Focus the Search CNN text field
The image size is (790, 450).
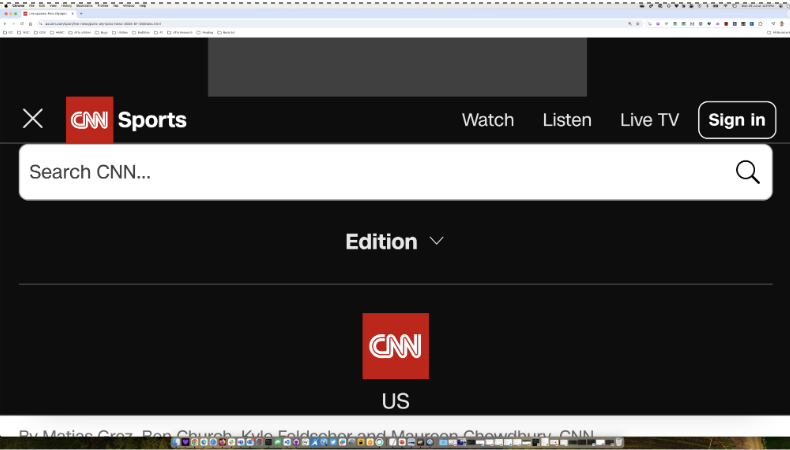coord(370,172)
